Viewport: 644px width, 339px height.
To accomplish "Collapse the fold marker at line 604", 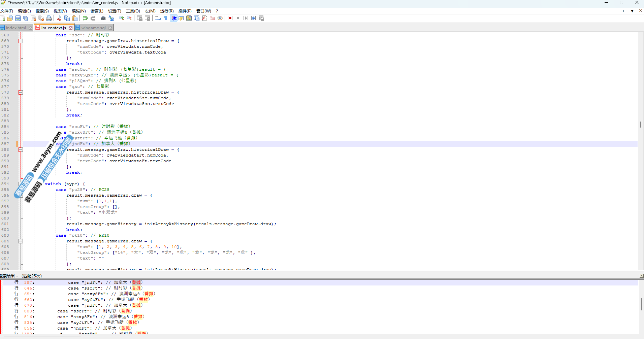I will pyautogui.click(x=21, y=241).
